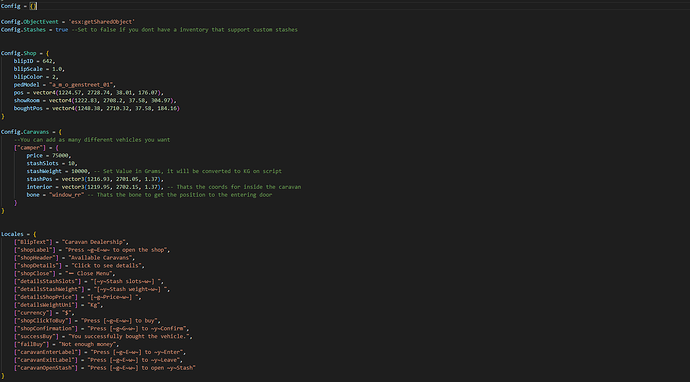Click the pos vector4 coordinates line
690x382 pixels.
(x=88, y=92)
